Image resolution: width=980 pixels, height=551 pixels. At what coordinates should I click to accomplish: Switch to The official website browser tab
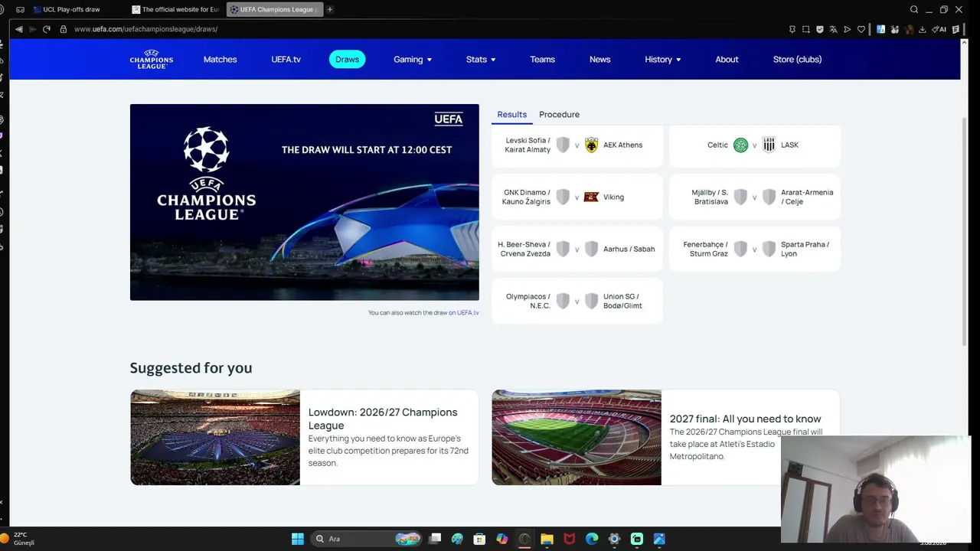[x=175, y=9]
